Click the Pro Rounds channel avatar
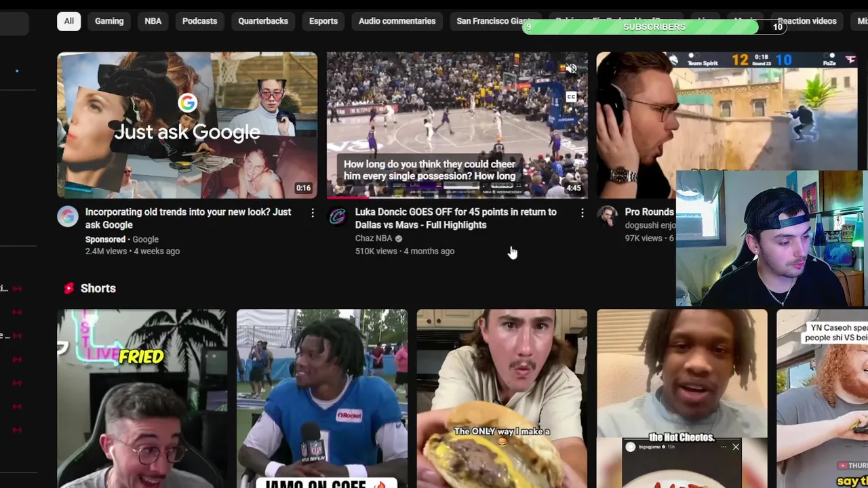 point(608,216)
